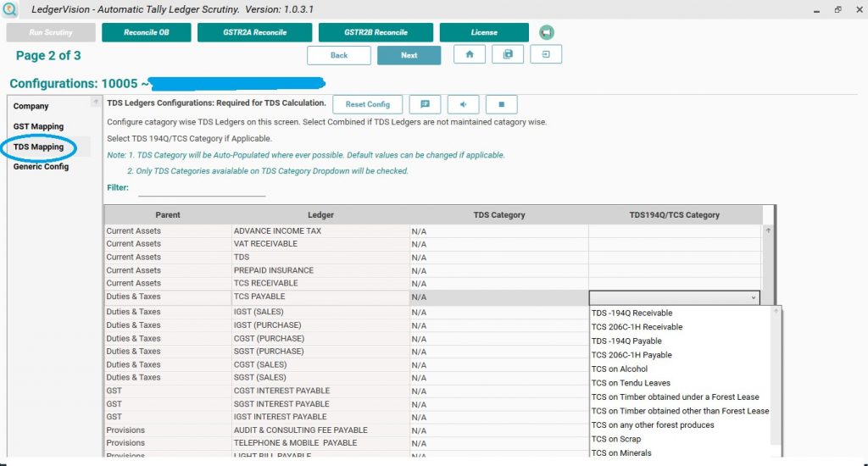Expand TCS PAYABLE category dropdown arrow
Image resolution: width=868 pixels, height=466 pixels.
click(x=754, y=298)
